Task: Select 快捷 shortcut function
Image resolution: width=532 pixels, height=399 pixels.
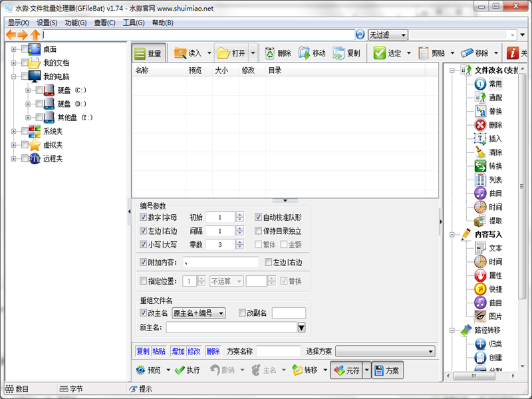Action: click(488, 289)
